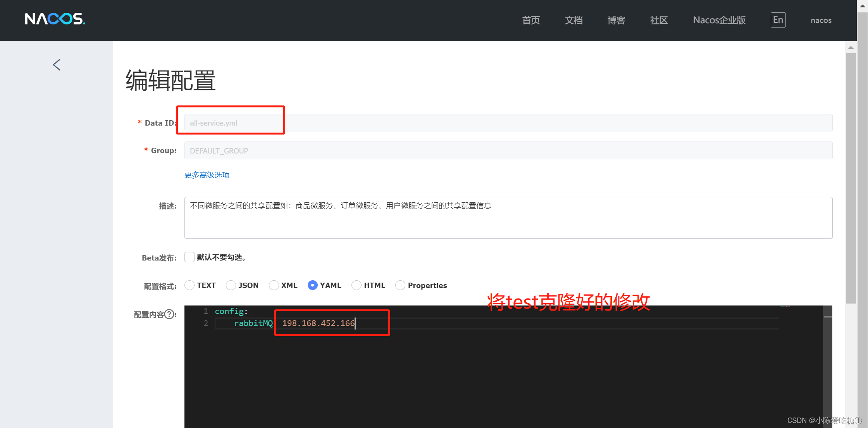Click into the 描述 text area

click(x=508, y=218)
